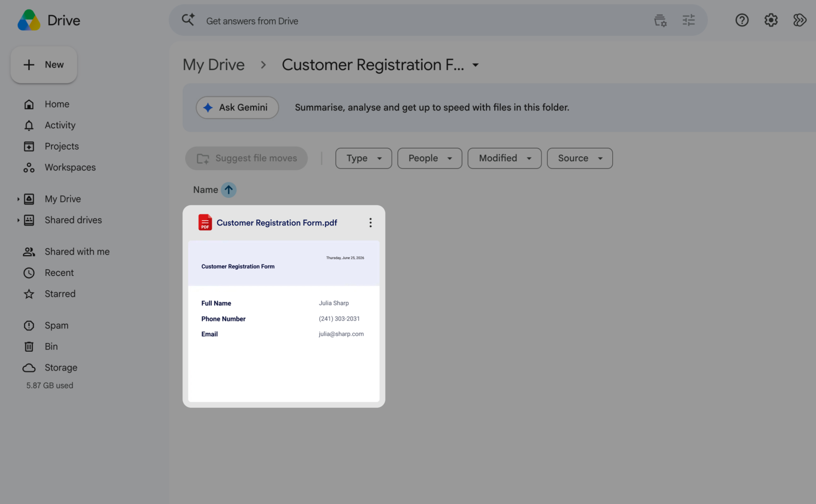Click the Starred star icon
This screenshot has height=504, width=816.
(x=29, y=294)
